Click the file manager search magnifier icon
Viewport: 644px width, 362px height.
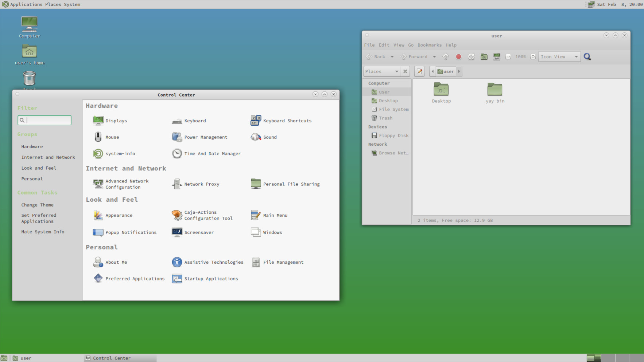(x=587, y=57)
